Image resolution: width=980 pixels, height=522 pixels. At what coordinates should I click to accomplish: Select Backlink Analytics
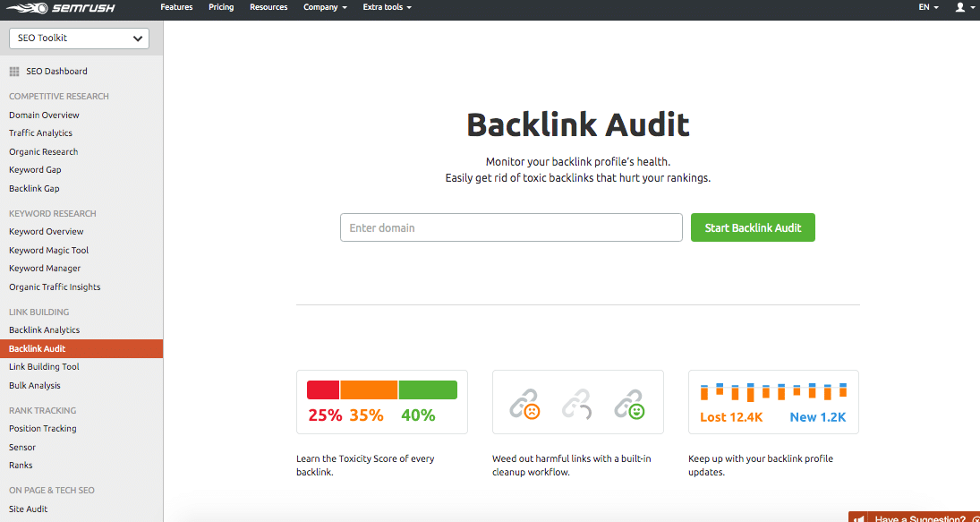[45, 330]
